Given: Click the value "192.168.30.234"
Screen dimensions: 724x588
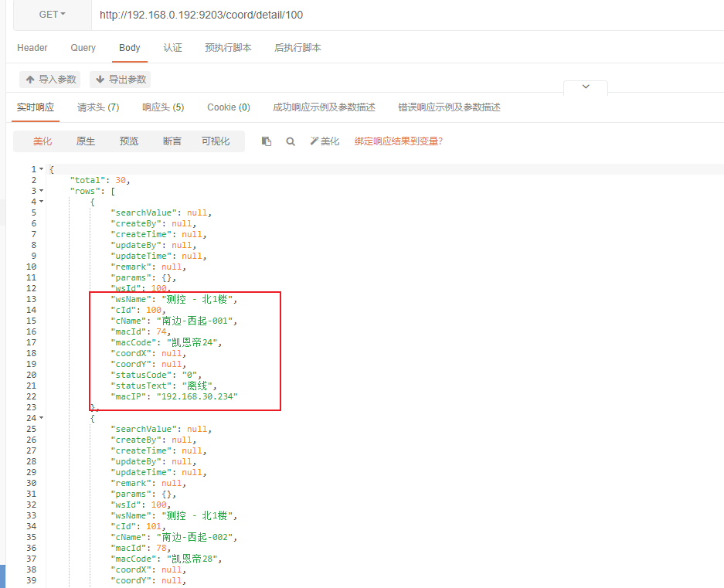Looking at the screenshot, I should coord(197,396).
